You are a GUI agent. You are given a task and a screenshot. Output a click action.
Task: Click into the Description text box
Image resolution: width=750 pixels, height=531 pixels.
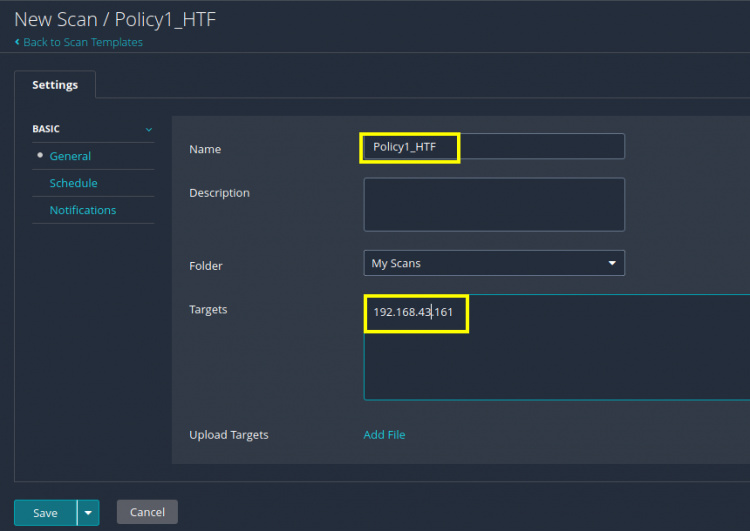click(x=493, y=204)
